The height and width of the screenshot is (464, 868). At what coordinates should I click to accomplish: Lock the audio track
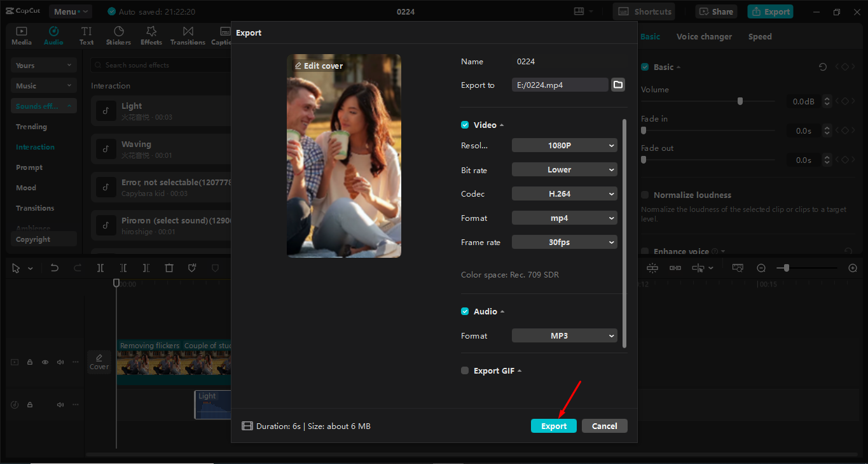click(30, 405)
